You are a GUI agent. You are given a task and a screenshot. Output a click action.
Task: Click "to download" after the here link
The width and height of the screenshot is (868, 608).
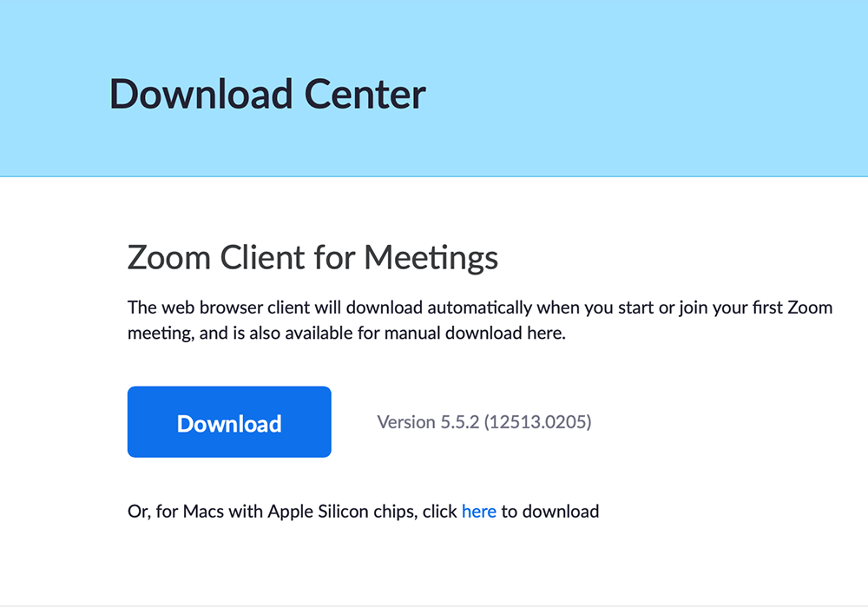550,511
